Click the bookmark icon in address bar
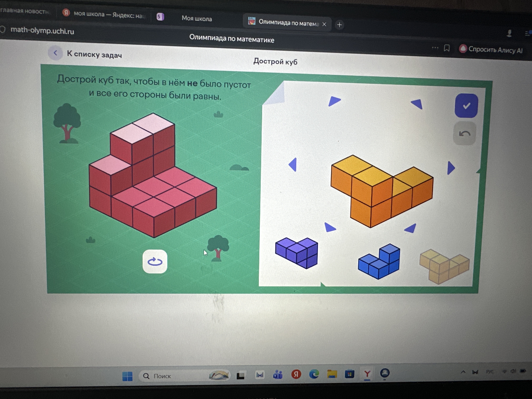This screenshot has height=399, width=532. pyautogui.click(x=447, y=48)
